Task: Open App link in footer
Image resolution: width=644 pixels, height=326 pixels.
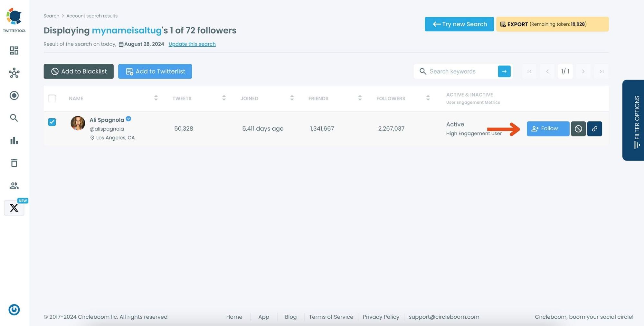Action: [x=264, y=317]
